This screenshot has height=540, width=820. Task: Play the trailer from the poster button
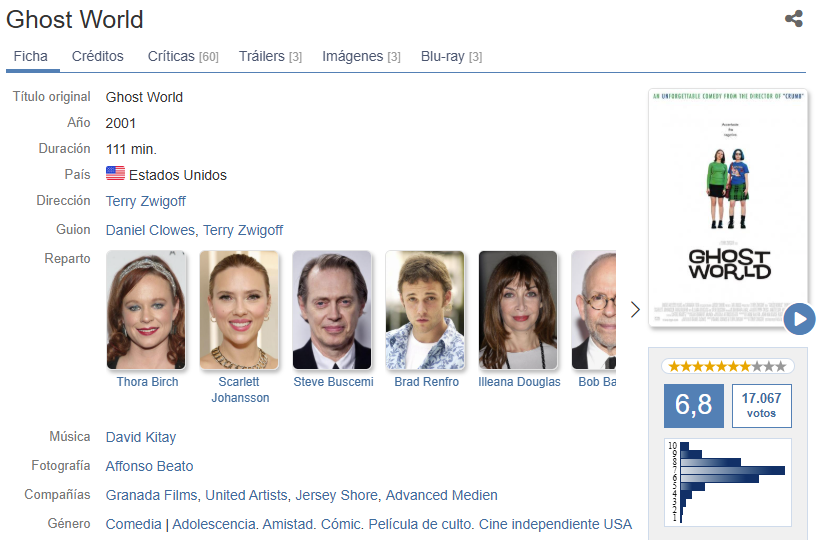pyautogui.click(x=799, y=318)
